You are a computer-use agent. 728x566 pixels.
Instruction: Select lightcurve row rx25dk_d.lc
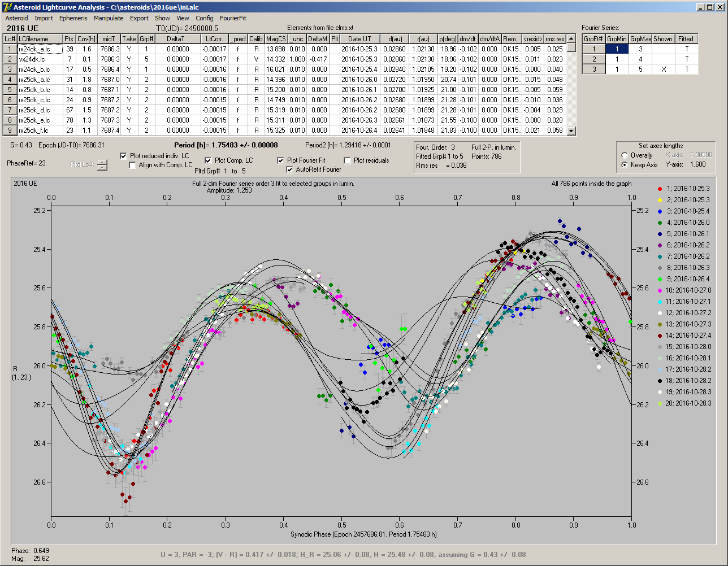pyautogui.click(x=285, y=110)
